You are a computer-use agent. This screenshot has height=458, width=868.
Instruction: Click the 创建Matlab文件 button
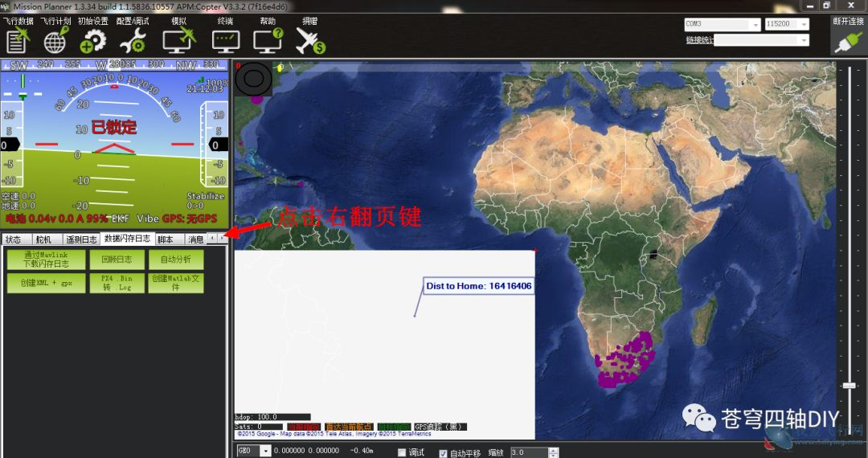tap(176, 283)
